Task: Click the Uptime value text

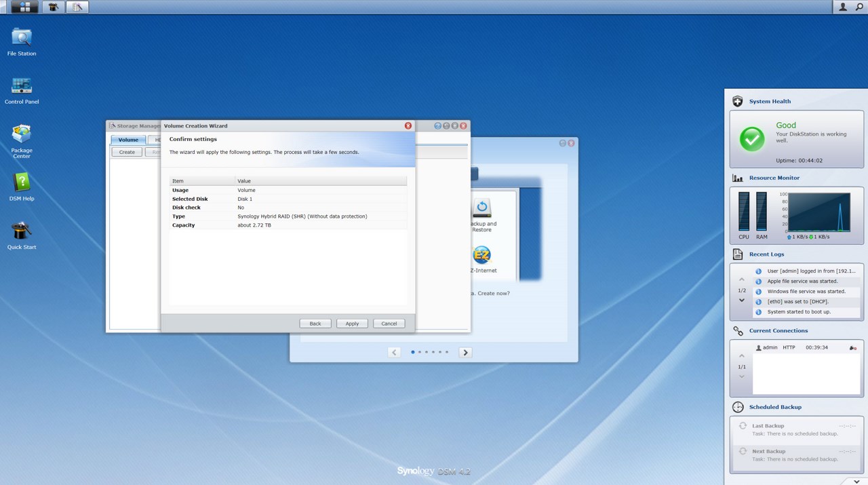Action: pyautogui.click(x=799, y=161)
